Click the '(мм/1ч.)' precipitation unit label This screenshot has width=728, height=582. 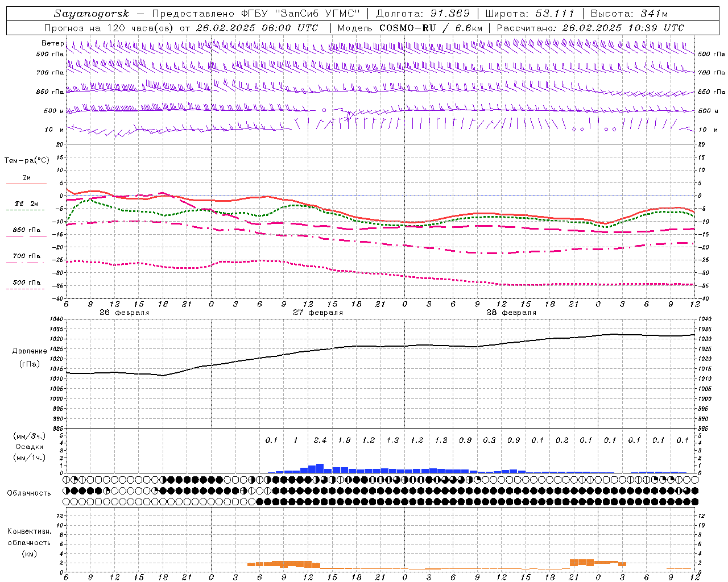pyautogui.click(x=30, y=458)
